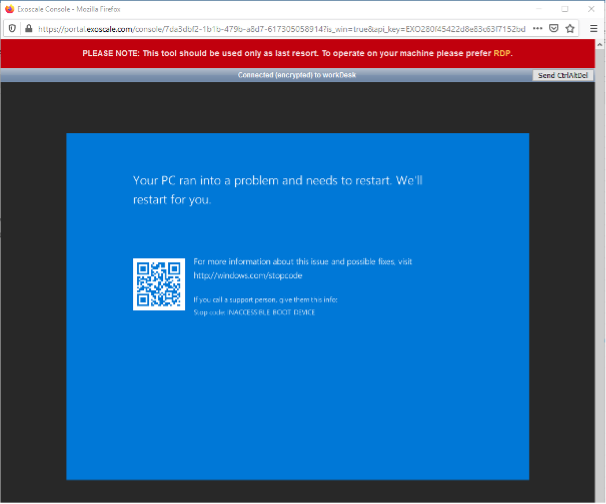Open the padlock site security info
The width and height of the screenshot is (606, 504).
(x=28, y=28)
